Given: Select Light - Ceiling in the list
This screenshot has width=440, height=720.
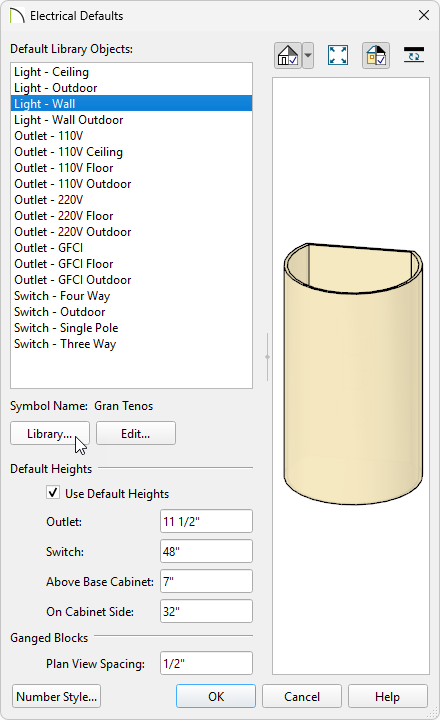Looking at the screenshot, I should pyautogui.click(x=131, y=72).
